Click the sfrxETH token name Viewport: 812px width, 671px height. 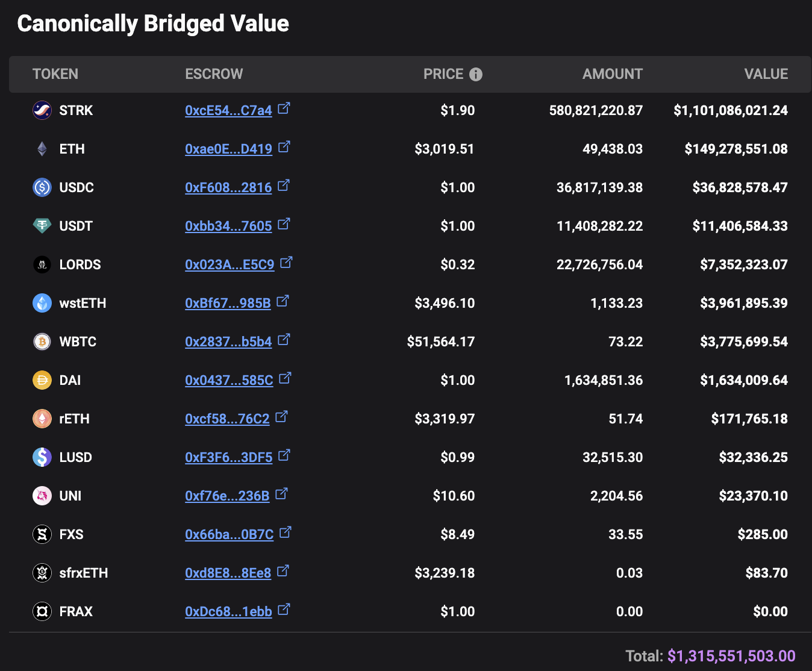(x=84, y=573)
